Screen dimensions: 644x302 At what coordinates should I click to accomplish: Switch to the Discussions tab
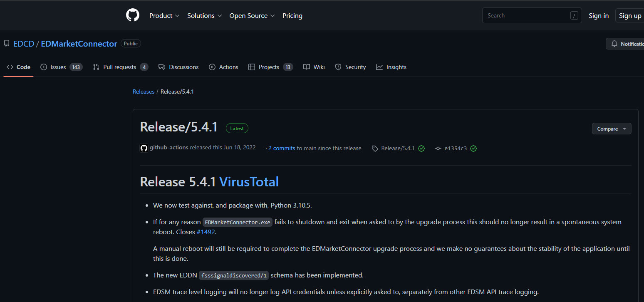pos(178,67)
